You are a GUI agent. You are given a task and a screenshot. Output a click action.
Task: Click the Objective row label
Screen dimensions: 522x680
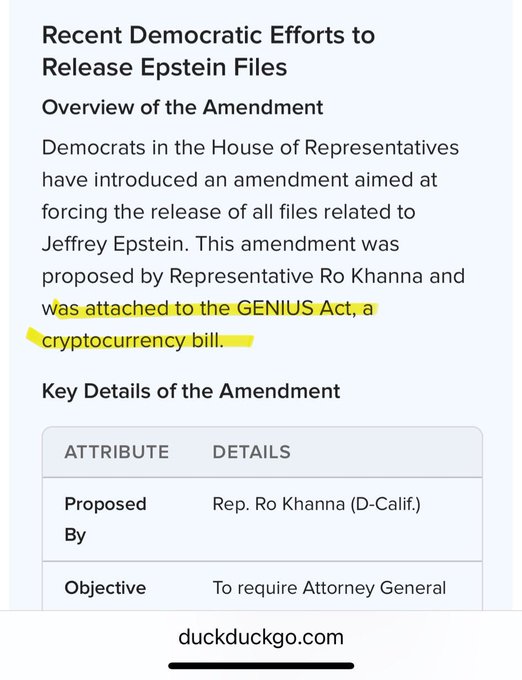click(x=105, y=588)
